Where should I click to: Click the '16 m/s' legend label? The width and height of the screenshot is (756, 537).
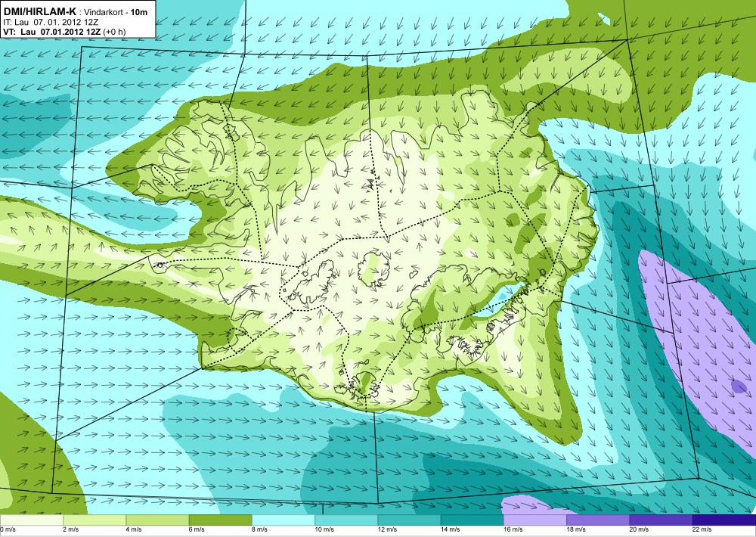(513, 529)
